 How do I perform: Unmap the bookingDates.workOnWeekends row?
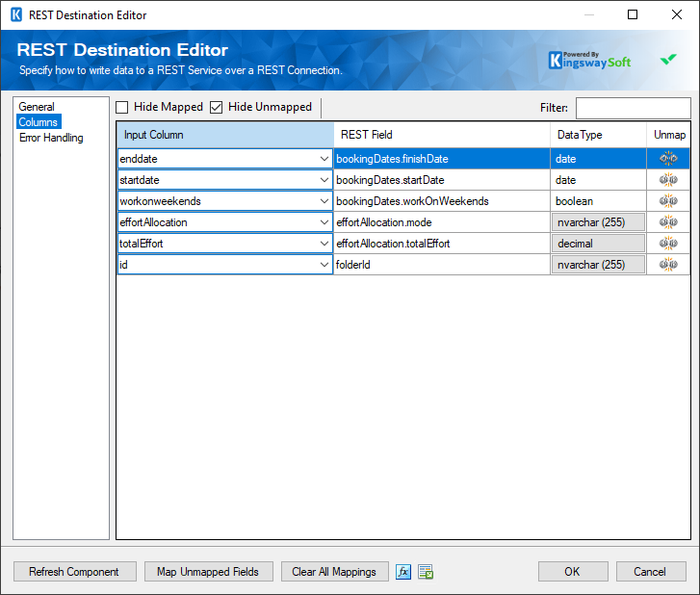tap(668, 201)
